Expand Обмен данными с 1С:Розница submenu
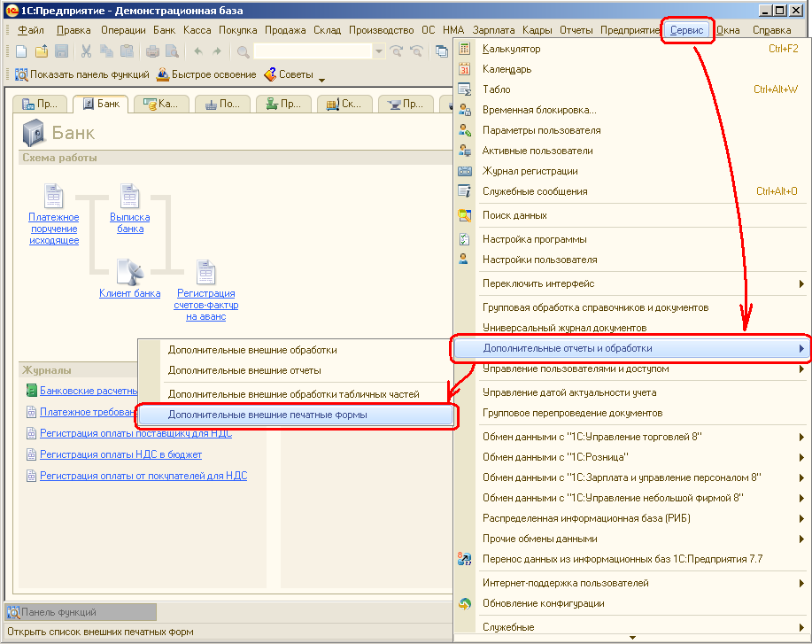Image resolution: width=812 pixels, height=644 pixels. pos(801,457)
